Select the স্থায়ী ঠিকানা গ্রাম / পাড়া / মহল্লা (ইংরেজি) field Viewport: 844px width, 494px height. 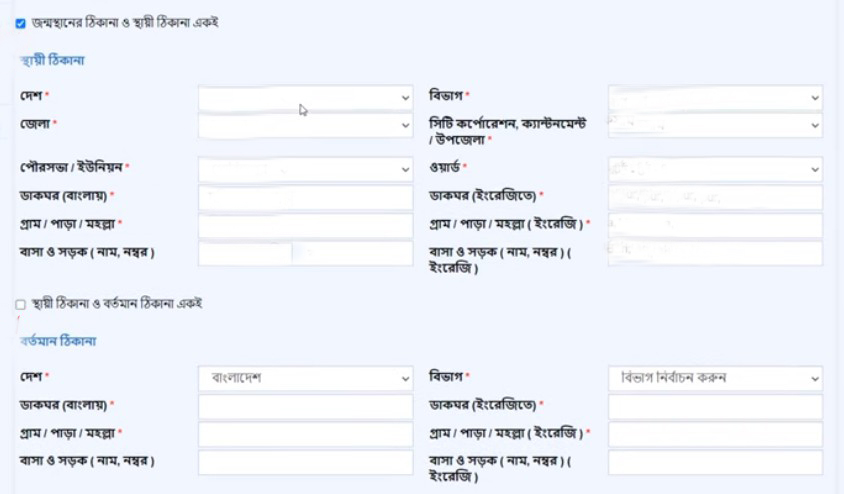[x=715, y=225]
